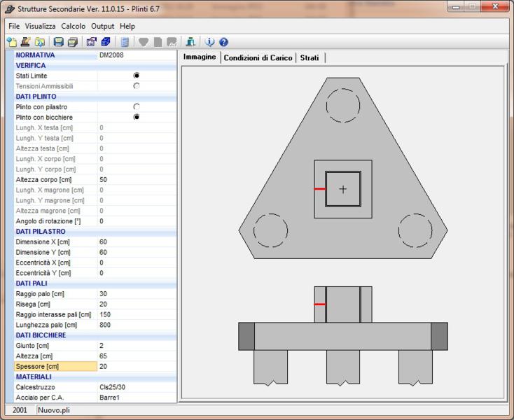Image resolution: width=514 pixels, height=420 pixels.
Task: Open the Calcolo menu
Action: (x=74, y=26)
